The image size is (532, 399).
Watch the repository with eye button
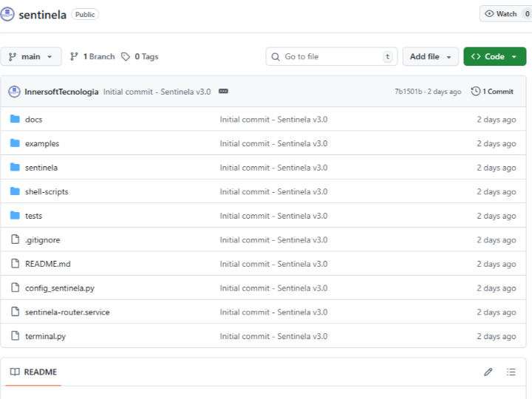(x=501, y=14)
